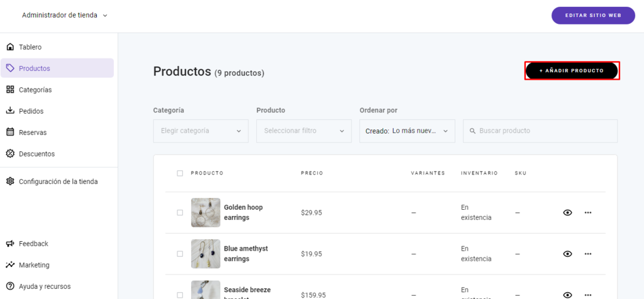Viewport: 644px width, 299px height.
Task: Toggle visibility of Seaside breeze bracelet
Action: coord(568,295)
